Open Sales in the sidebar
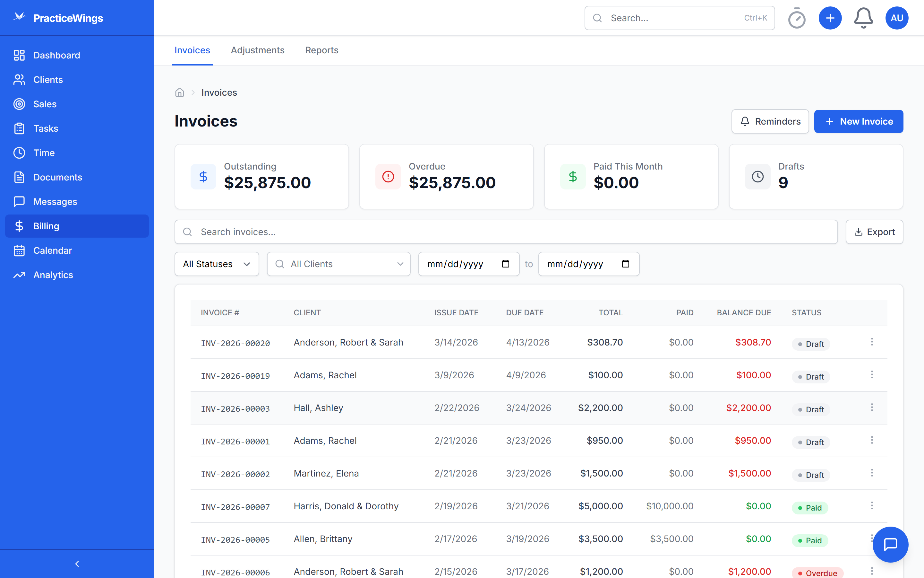 tap(77, 104)
